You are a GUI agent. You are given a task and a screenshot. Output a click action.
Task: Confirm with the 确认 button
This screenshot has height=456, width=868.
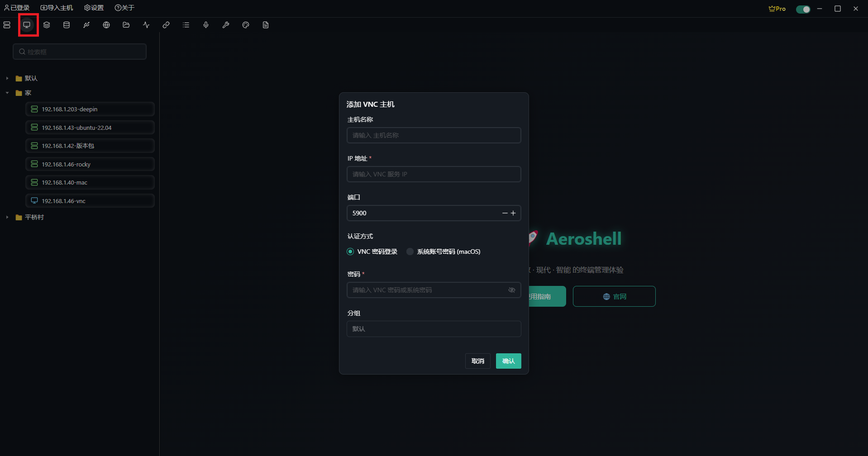[x=508, y=361]
